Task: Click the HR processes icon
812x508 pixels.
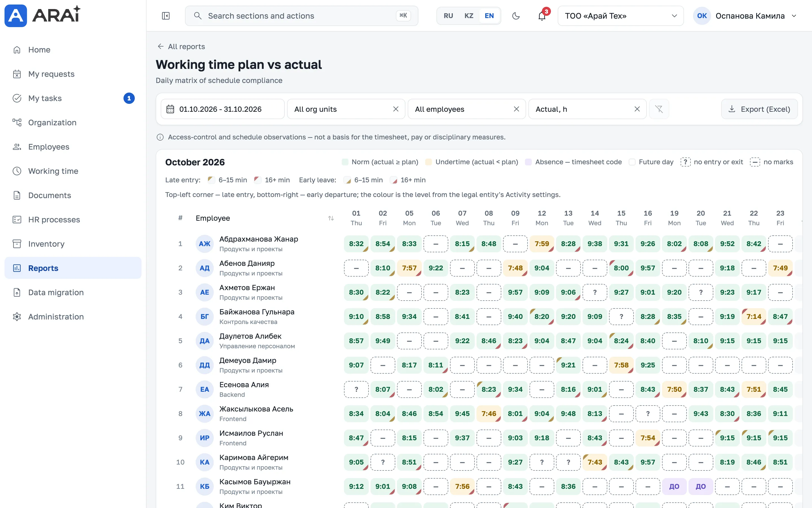Action: pyautogui.click(x=17, y=219)
